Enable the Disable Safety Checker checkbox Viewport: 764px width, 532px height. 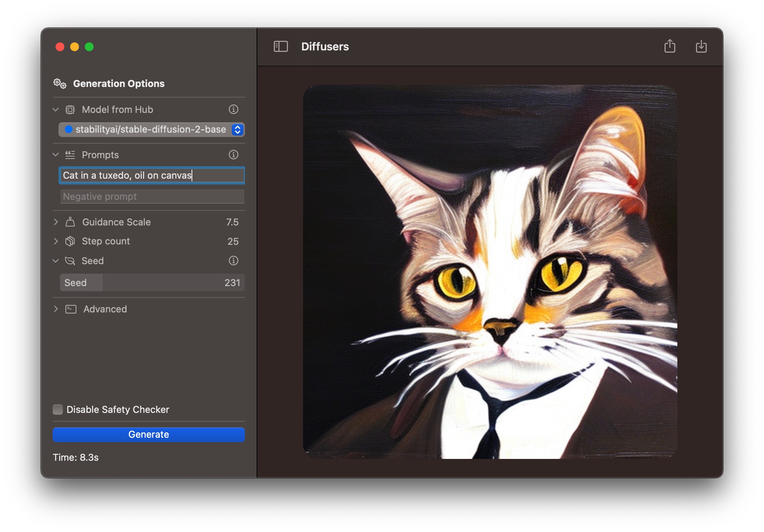click(58, 410)
